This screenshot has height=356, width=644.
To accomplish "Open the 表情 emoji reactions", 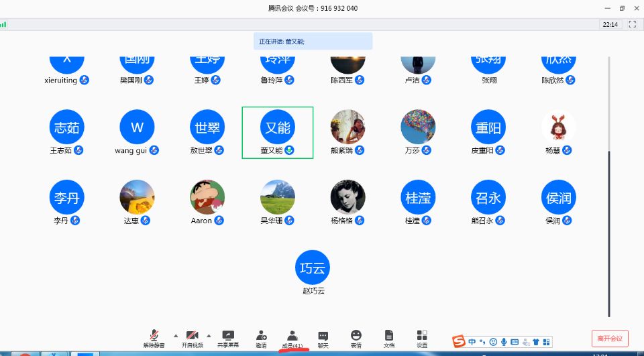I will click(356, 338).
